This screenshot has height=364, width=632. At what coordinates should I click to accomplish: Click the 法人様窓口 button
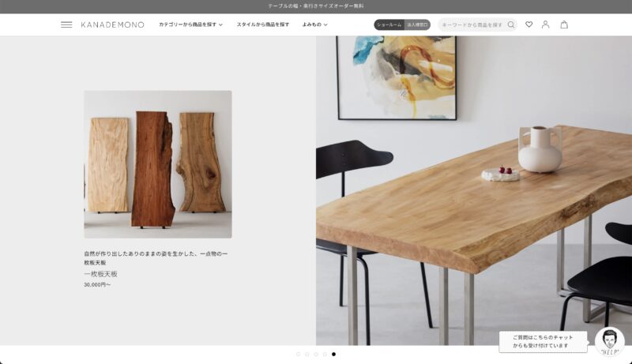pos(417,24)
